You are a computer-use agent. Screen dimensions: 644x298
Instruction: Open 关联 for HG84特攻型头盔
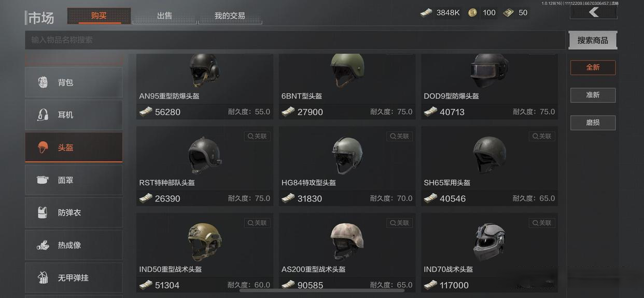(x=399, y=136)
